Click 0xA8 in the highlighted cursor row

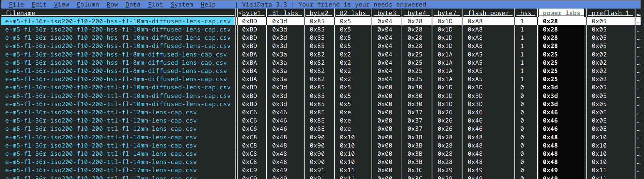475,21
